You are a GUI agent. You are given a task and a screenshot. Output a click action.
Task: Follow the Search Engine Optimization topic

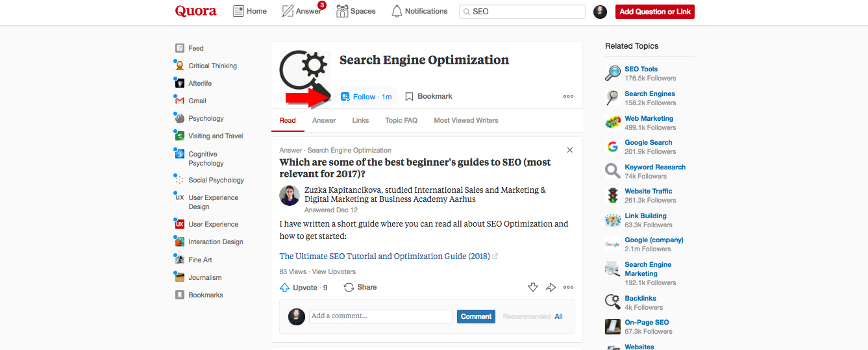click(x=366, y=97)
